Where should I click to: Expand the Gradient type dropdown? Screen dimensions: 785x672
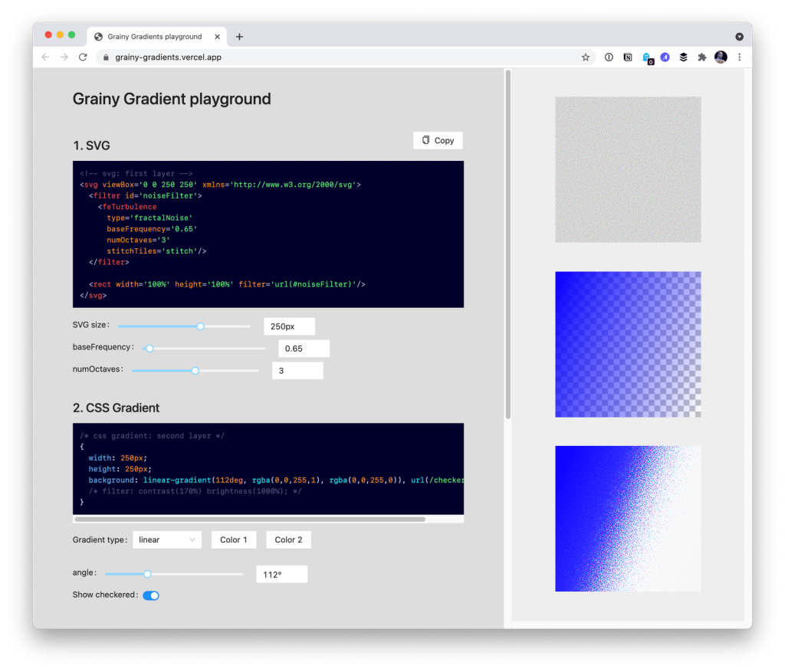tap(167, 539)
